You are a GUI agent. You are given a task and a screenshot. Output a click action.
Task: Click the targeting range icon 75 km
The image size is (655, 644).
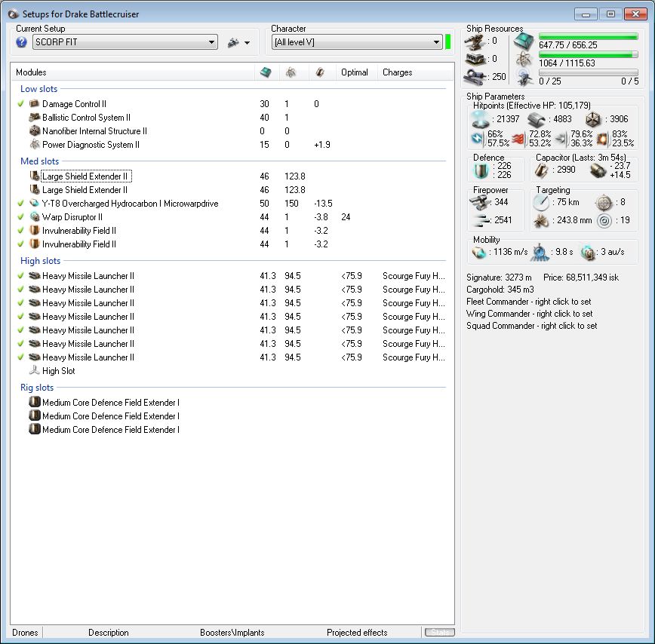(x=541, y=202)
